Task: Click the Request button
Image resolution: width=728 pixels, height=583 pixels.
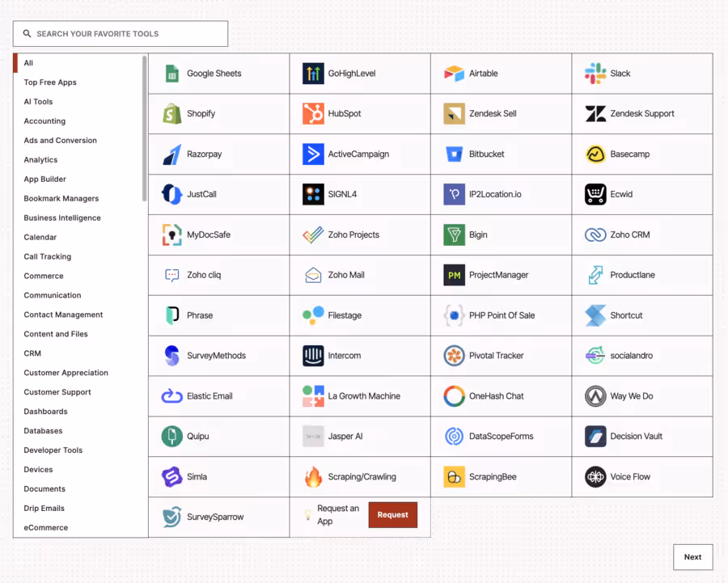Action: (x=393, y=515)
